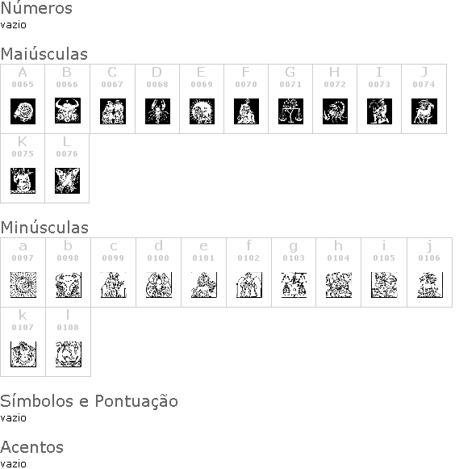This screenshot has height=469, width=476.
Task: Select lowercase j glyph 0106
Action: pyautogui.click(x=429, y=285)
